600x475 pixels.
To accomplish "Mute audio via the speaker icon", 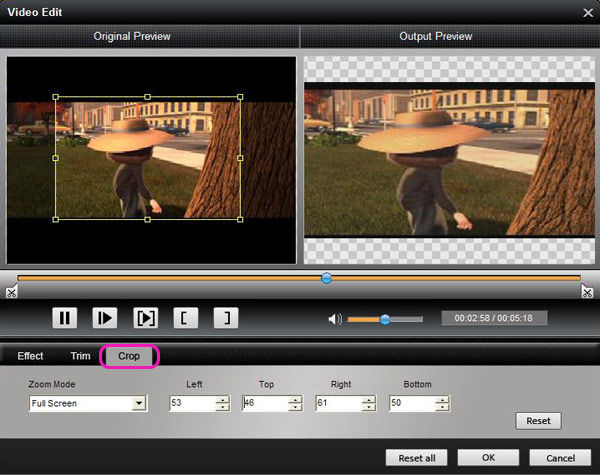I will [335, 319].
